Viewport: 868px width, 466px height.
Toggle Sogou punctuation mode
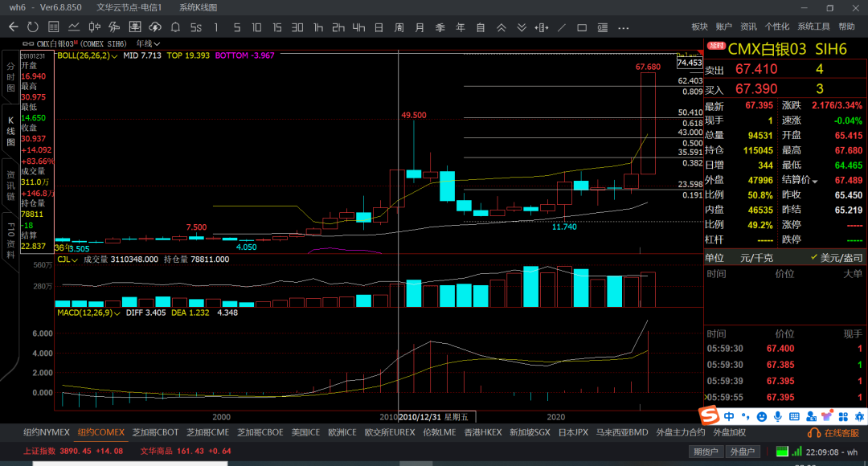click(746, 417)
